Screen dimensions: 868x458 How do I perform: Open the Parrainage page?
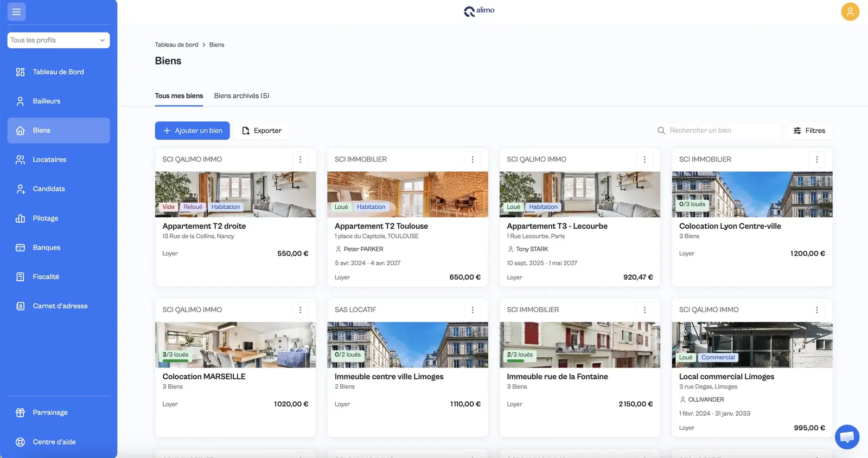tap(59, 412)
